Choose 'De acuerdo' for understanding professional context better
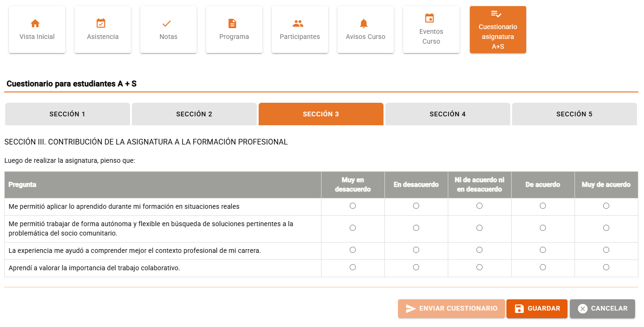The width and height of the screenshot is (644, 327). (543, 250)
